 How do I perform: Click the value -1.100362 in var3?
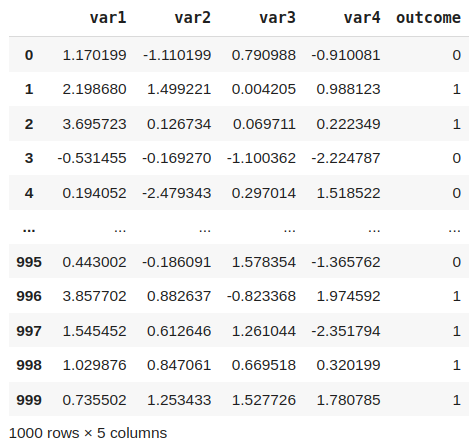(261, 158)
